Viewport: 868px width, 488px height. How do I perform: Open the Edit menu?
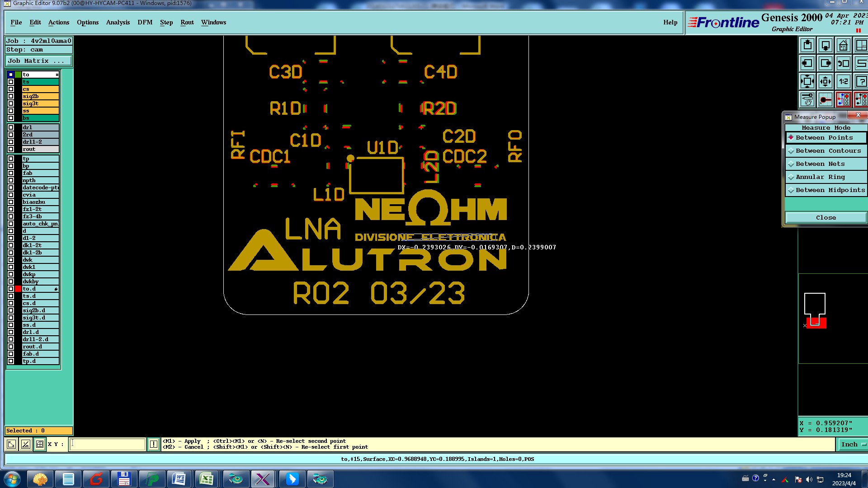click(x=35, y=22)
